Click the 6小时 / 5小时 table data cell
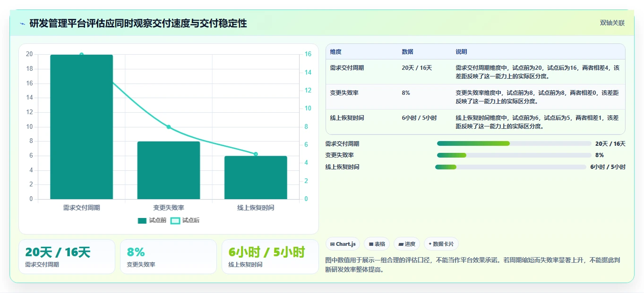Viewport: 644px width, 293px height. (x=419, y=118)
